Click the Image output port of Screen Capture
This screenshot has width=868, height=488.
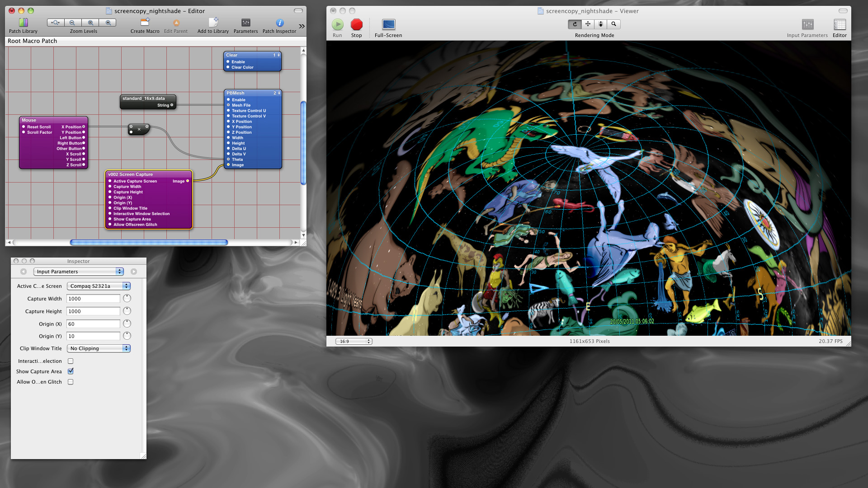(188, 181)
